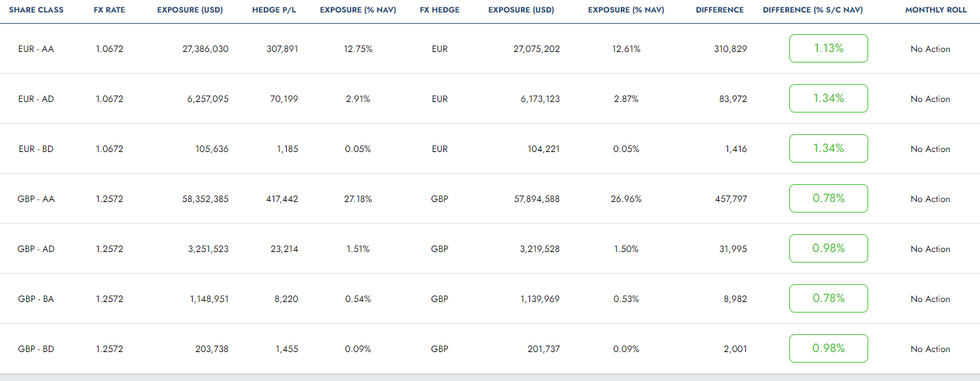The width and height of the screenshot is (980, 381).
Task: Select the EUR - BD share class cell
Action: click(36, 149)
